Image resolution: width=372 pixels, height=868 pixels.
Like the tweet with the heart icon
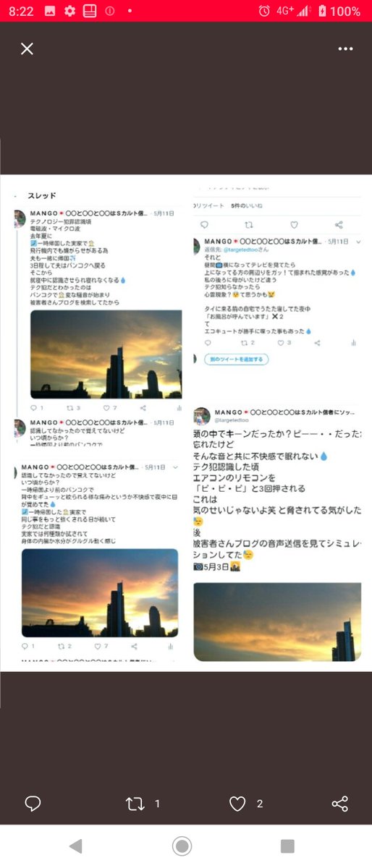237,804
